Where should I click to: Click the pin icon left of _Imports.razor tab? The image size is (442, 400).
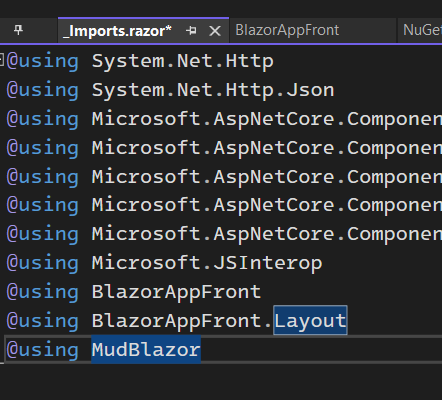[18, 30]
